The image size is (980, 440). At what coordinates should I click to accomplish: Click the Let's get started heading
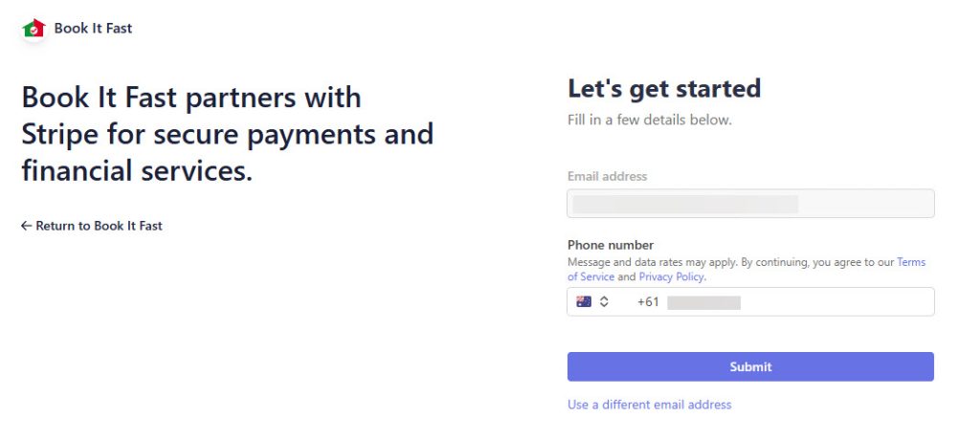coord(664,89)
